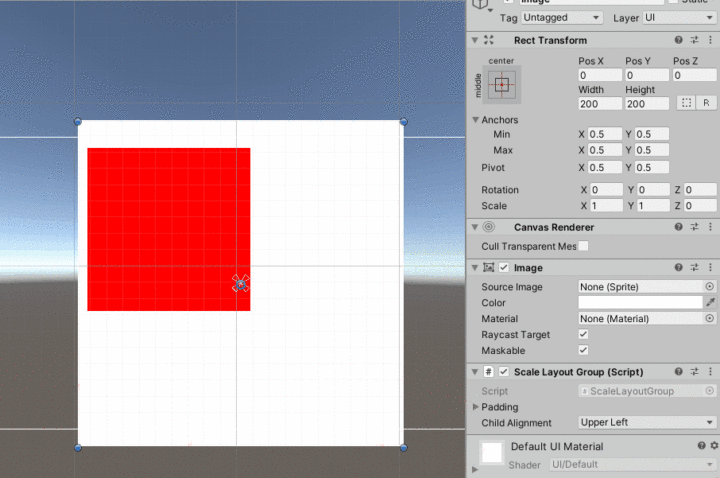Toggle raw edit mode R button

click(x=706, y=103)
